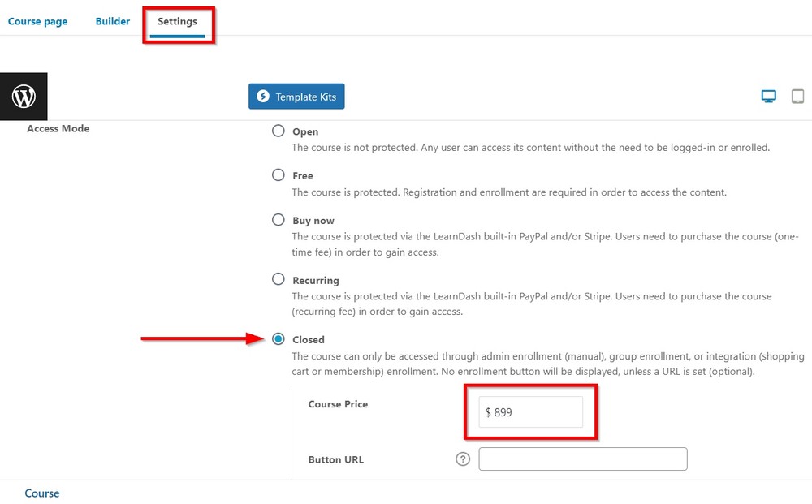Screen dimensions: 812x504
Task: Choose the Buy now option
Action: pos(278,220)
